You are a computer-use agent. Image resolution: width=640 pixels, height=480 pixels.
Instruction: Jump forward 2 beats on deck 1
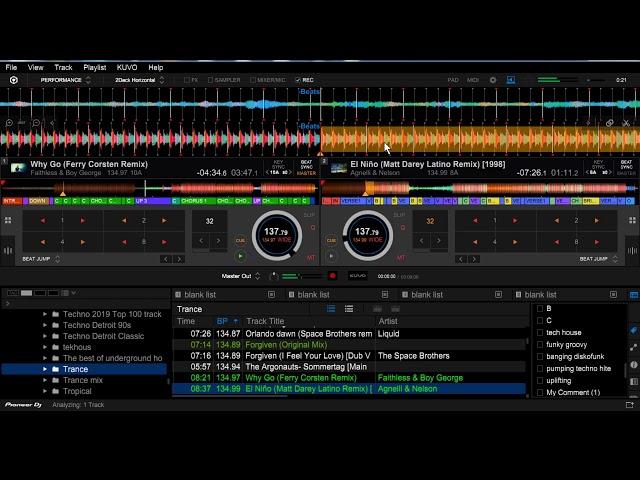click(x=164, y=220)
